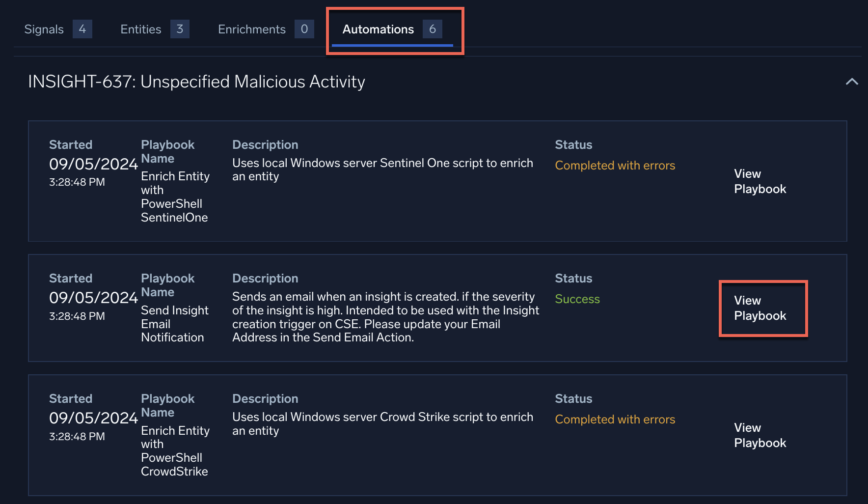Click the Entities count badge showing 3
This screenshot has width=868, height=504.
[180, 29]
